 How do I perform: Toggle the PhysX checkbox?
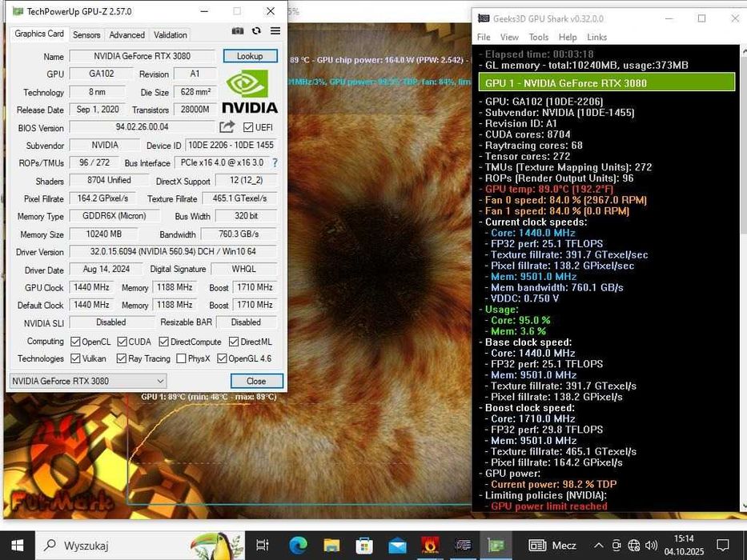pos(181,358)
